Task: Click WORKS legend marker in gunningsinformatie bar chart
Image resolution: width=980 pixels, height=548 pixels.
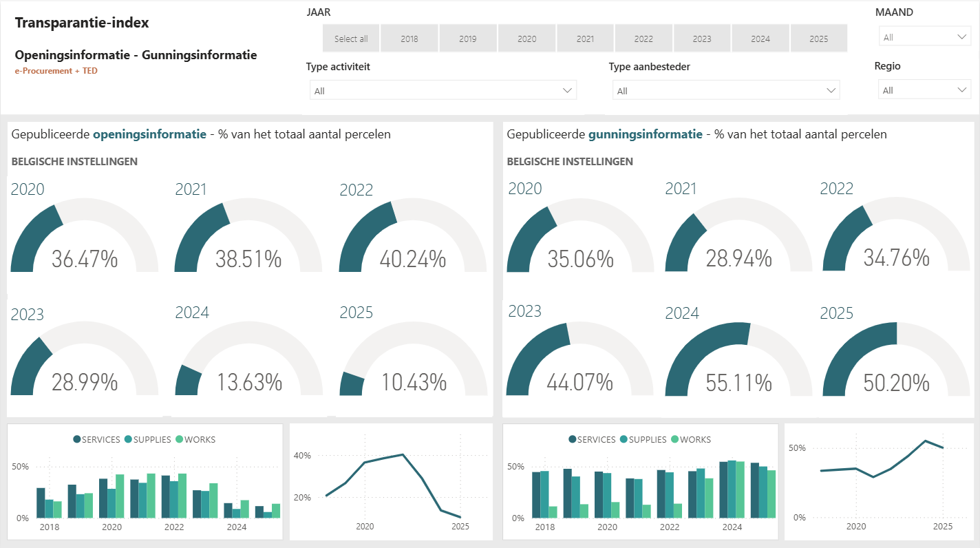Action: point(674,439)
